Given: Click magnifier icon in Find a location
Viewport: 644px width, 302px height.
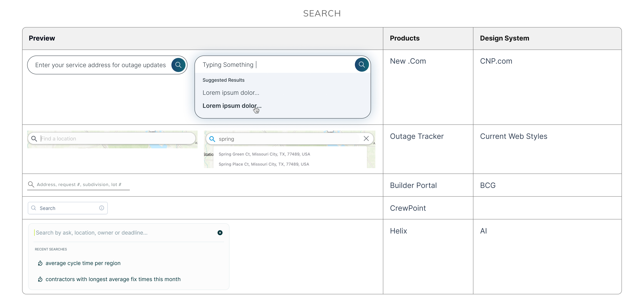Looking at the screenshot, I should [34, 138].
